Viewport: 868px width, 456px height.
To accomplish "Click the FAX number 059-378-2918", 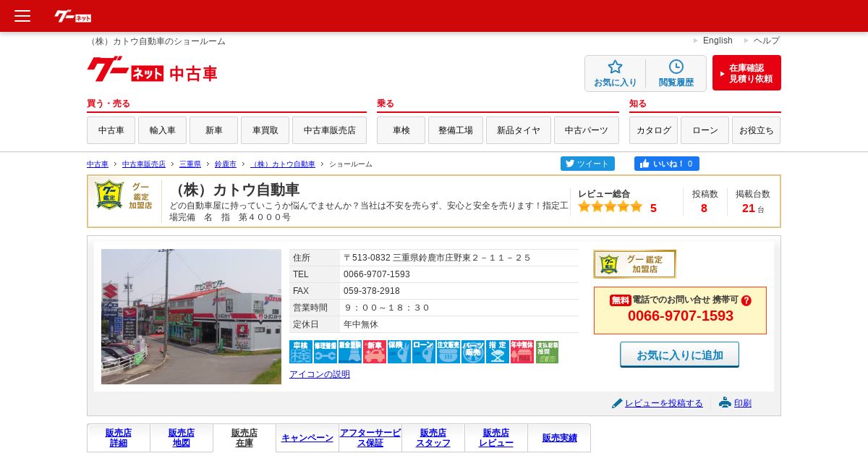I will (x=372, y=291).
